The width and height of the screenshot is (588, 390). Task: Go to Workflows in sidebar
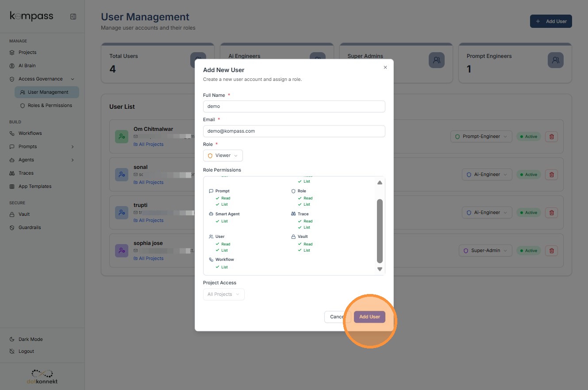(30, 134)
